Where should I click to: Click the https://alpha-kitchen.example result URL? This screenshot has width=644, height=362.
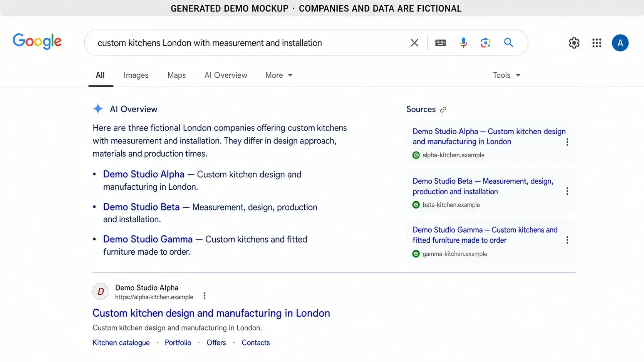(154, 297)
